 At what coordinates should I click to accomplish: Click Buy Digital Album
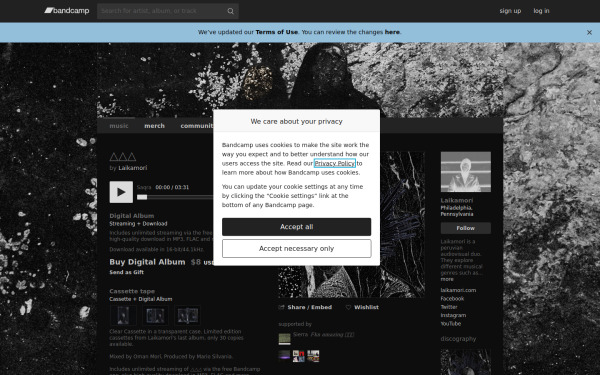(147, 262)
